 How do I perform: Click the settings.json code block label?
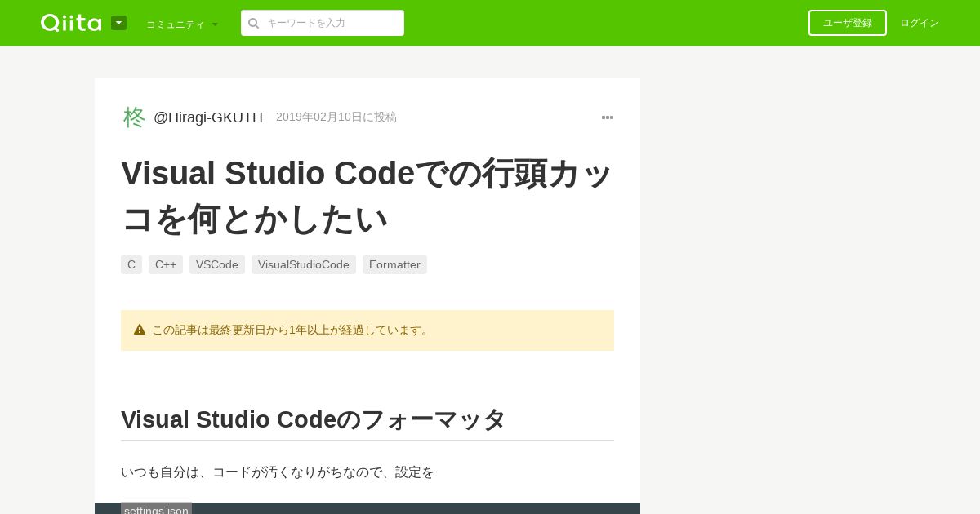coord(156,509)
